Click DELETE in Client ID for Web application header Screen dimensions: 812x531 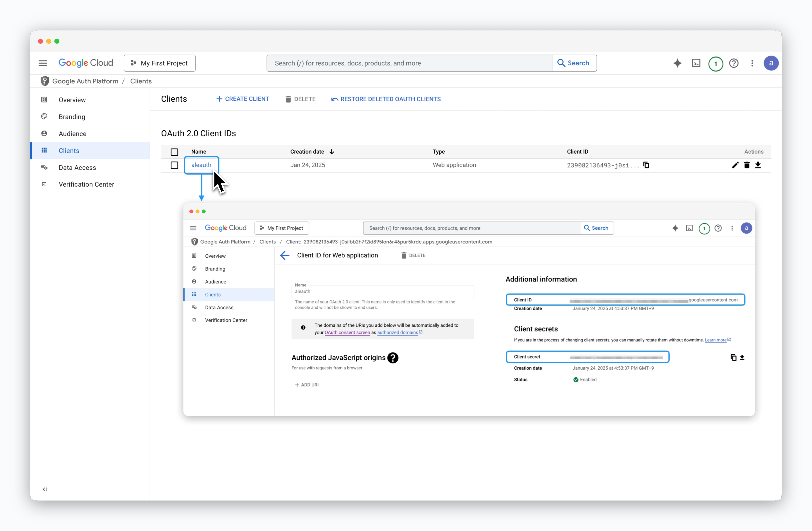pos(413,255)
